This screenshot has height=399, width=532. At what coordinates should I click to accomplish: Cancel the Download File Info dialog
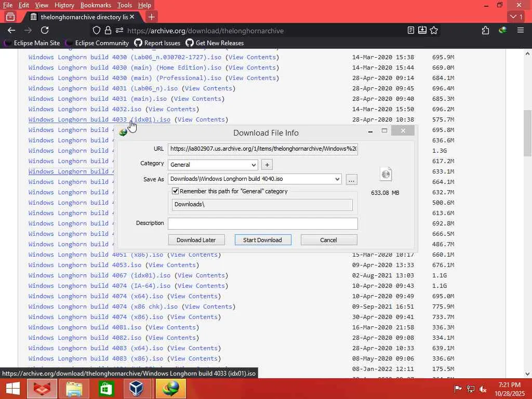click(x=328, y=240)
